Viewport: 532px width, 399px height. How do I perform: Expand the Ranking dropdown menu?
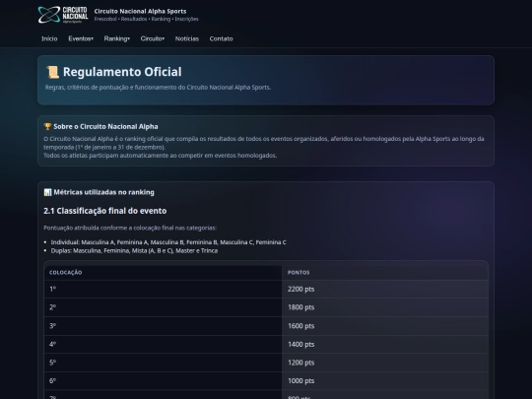117,38
